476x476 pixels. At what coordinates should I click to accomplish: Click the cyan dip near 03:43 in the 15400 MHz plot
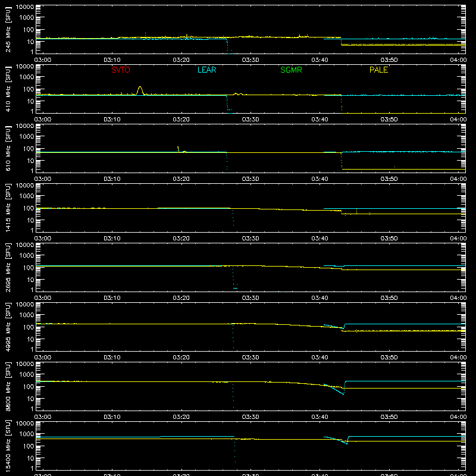pos(337,440)
